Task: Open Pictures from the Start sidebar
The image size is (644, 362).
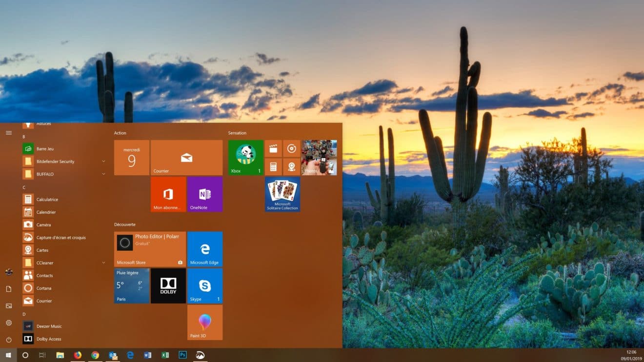Action: click(x=9, y=306)
